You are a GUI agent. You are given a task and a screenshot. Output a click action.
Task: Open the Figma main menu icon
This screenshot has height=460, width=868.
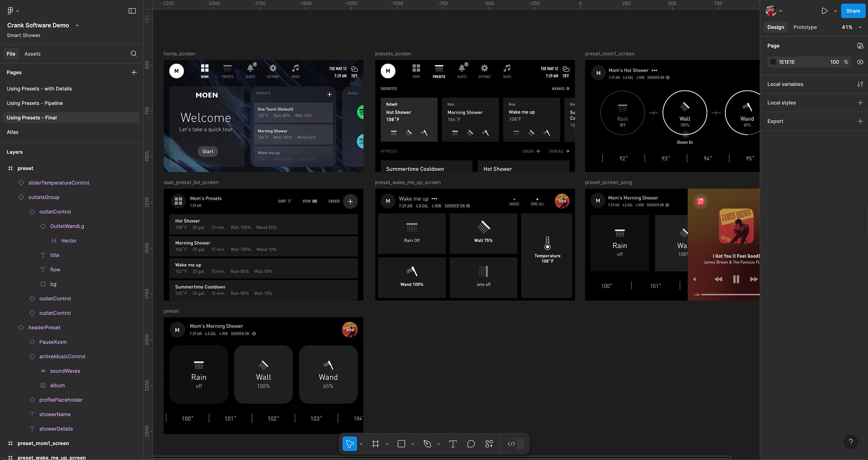(x=10, y=10)
